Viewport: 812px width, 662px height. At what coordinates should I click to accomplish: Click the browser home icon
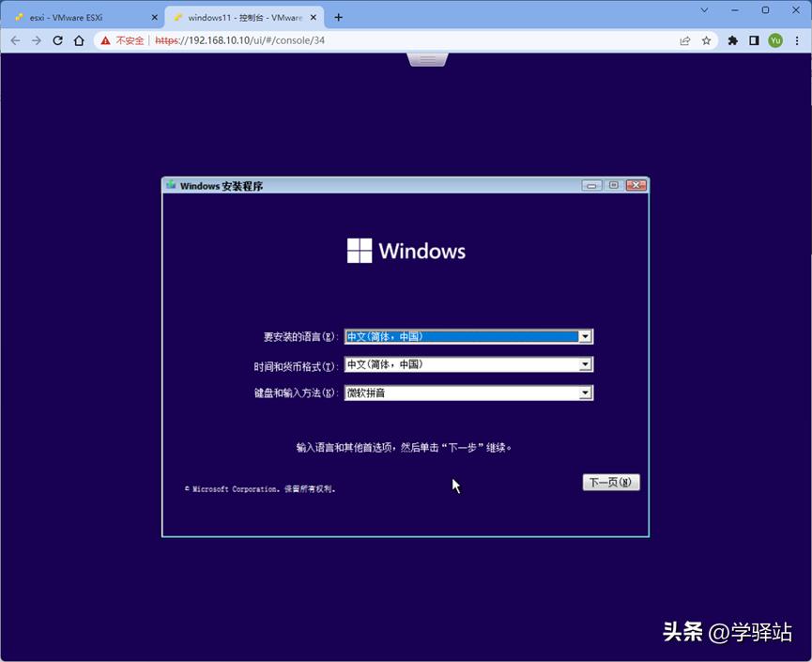point(80,40)
